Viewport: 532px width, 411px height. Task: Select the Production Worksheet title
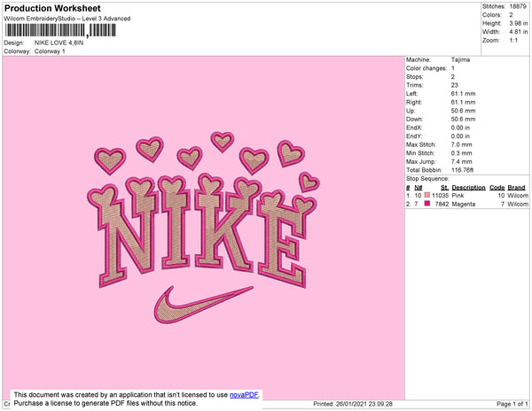pyautogui.click(x=52, y=8)
